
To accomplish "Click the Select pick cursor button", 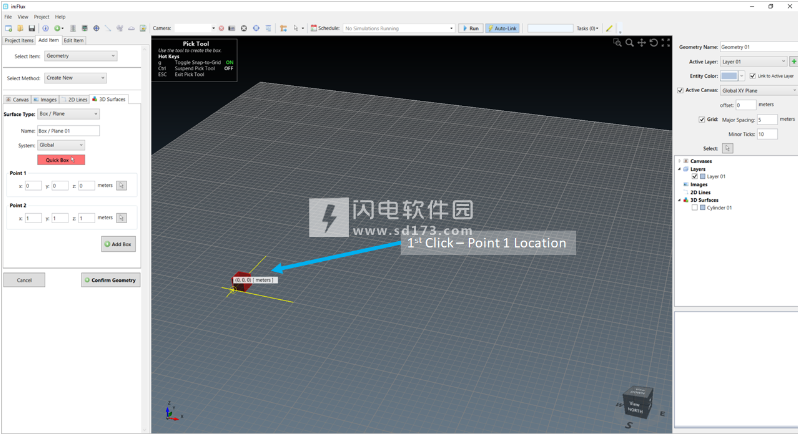I will (727, 149).
